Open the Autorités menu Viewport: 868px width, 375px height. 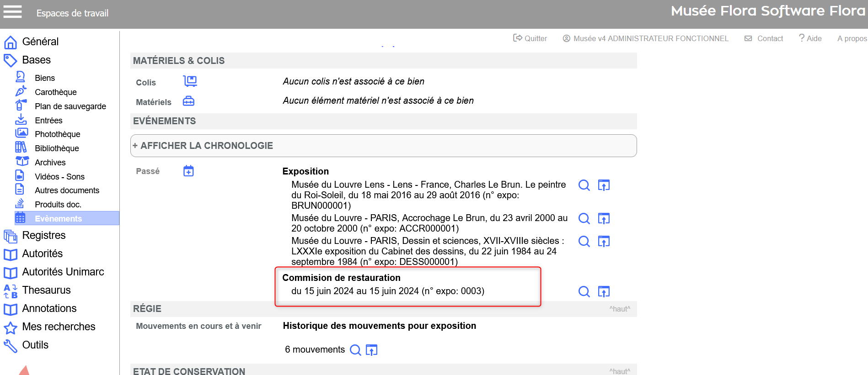pyautogui.click(x=42, y=254)
